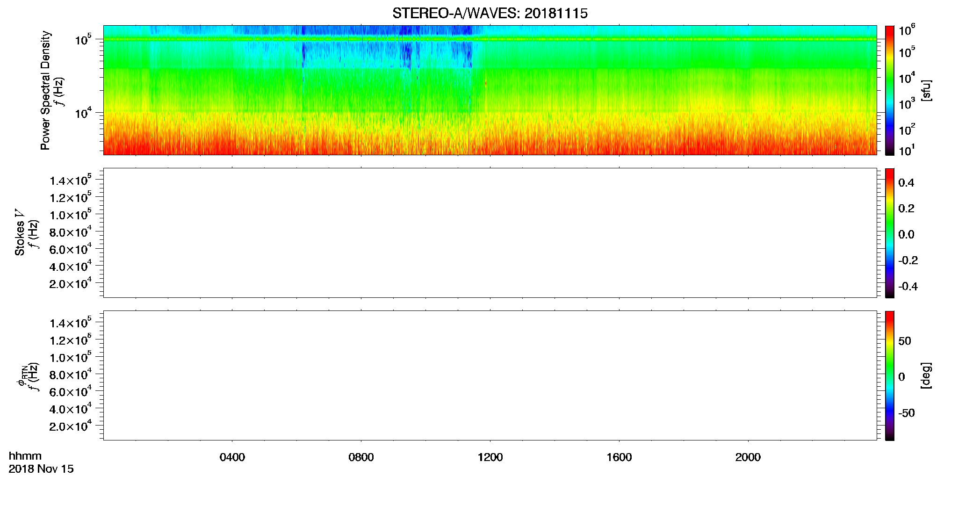Image resolution: width=980 pixels, height=505 pixels.
Task: Click the [sfu] colorbar unit label
Action: [926, 91]
